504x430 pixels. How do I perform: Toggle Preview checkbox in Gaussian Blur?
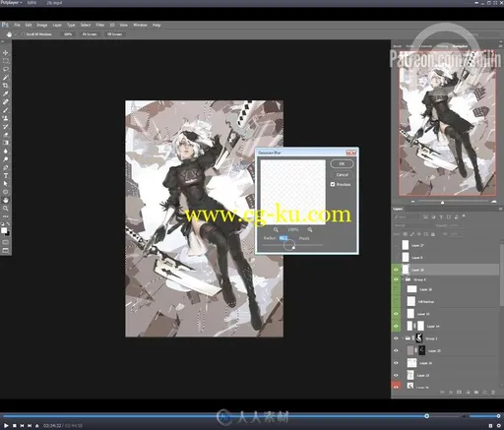[333, 184]
